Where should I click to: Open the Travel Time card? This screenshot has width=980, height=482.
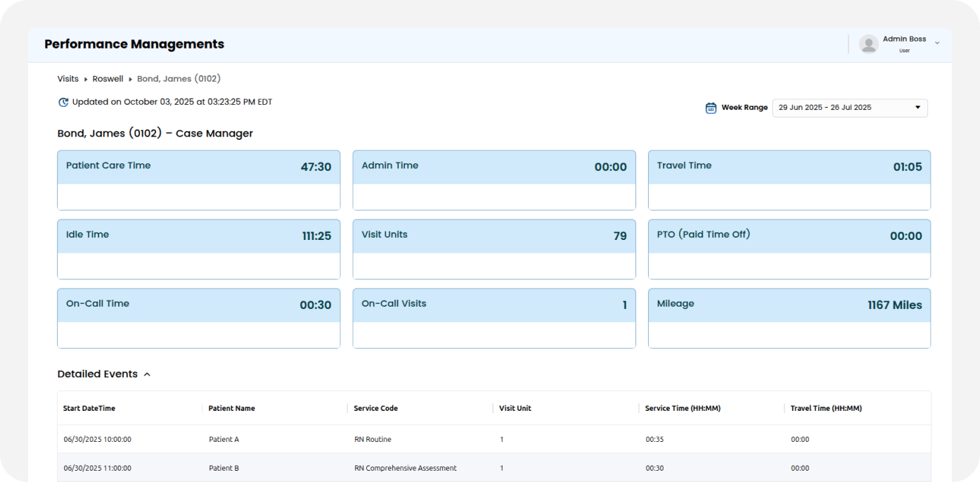(x=789, y=180)
